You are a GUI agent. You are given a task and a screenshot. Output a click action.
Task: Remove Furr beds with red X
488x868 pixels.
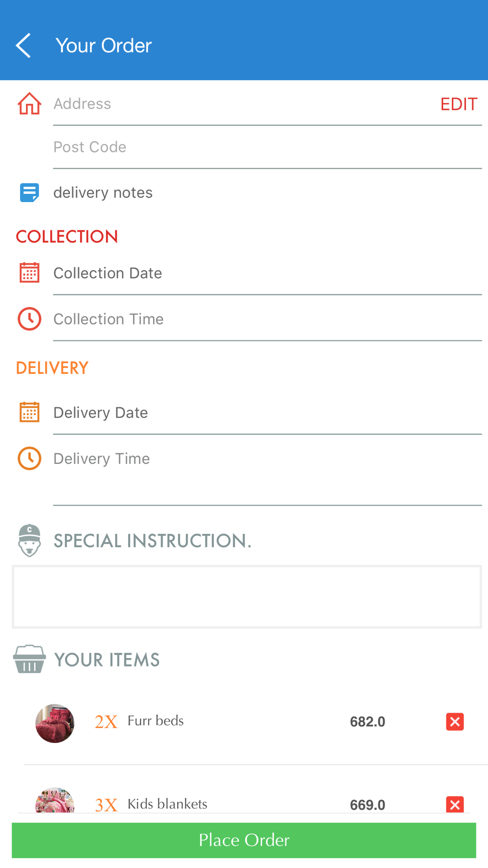click(454, 722)
